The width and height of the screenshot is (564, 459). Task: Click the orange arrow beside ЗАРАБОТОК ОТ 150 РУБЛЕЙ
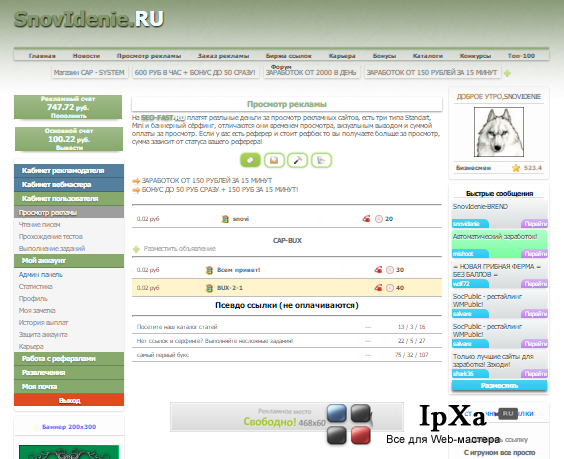point(136,181)
